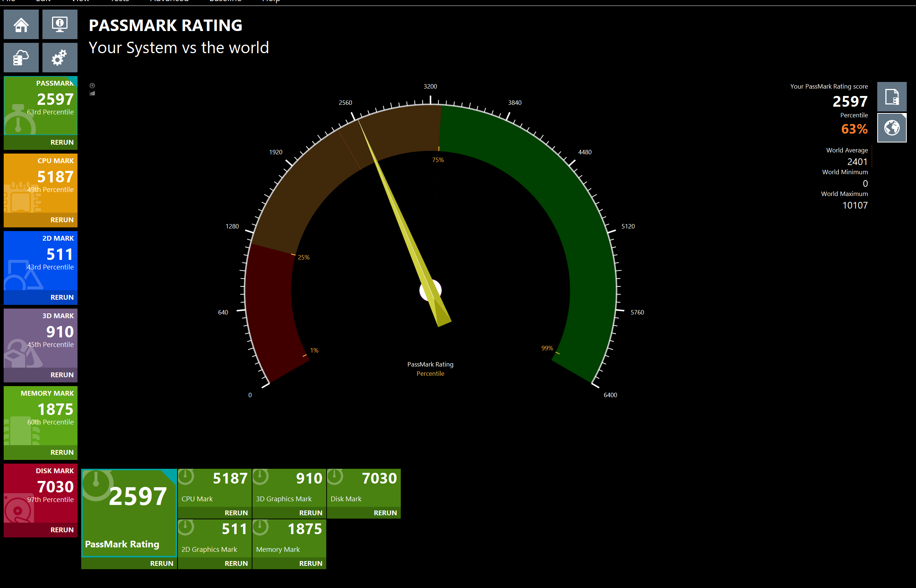Click the 1% gauge marker label
Viewport: 916px width, 588px height.
(x=314, y=351)
